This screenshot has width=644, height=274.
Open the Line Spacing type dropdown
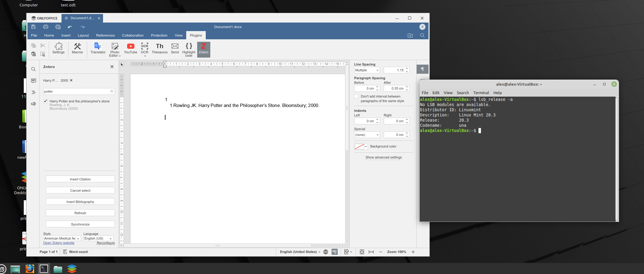(367, 70)
